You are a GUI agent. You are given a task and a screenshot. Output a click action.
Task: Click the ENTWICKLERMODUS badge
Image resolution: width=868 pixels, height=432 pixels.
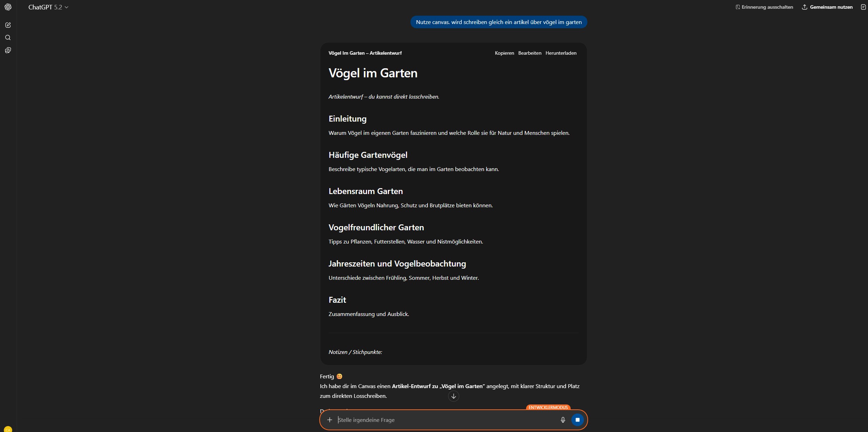tap(548, 407)
